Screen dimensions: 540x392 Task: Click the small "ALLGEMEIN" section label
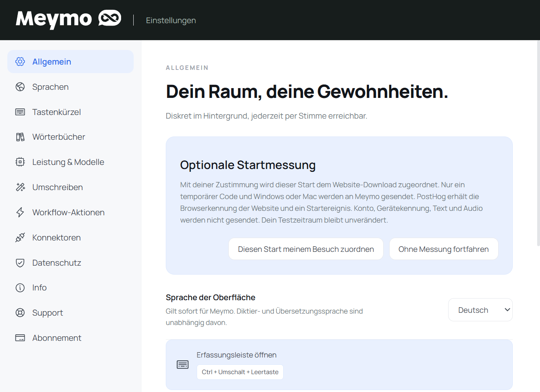coord(187,68)
